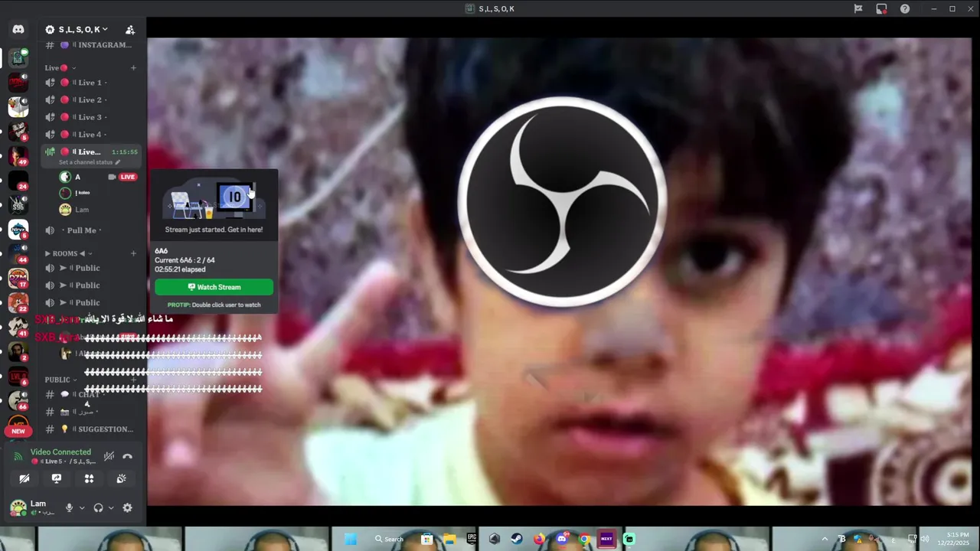Open the server icon with badge 24

(18, 181)
